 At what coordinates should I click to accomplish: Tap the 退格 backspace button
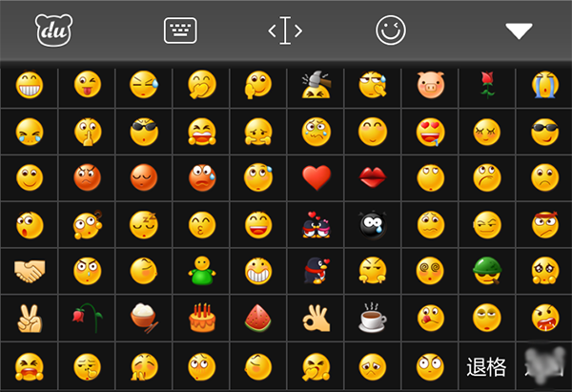tap(486, 366)
